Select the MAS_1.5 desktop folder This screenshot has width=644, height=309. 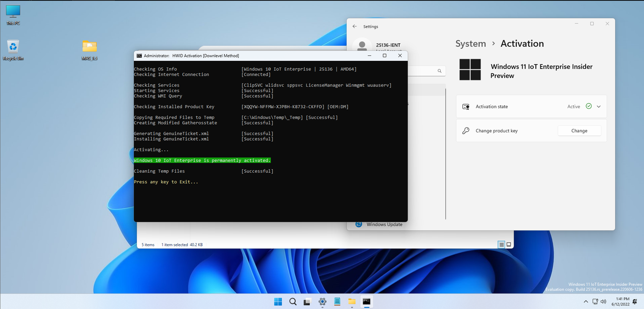[90, 50]
